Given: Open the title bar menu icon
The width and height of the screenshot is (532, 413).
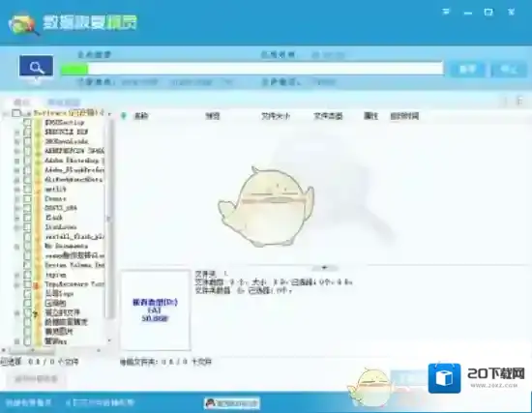Looking at the screenshot, I should click(446, 13).
